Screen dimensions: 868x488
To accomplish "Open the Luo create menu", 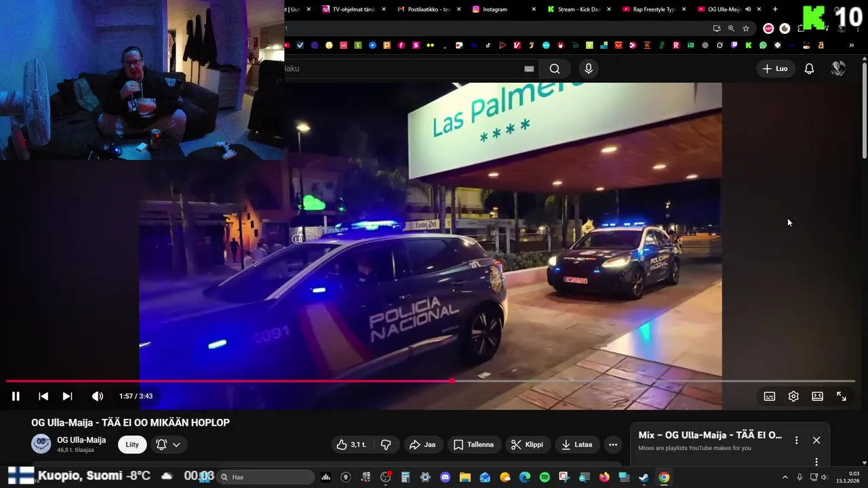I will pos(775,68).
